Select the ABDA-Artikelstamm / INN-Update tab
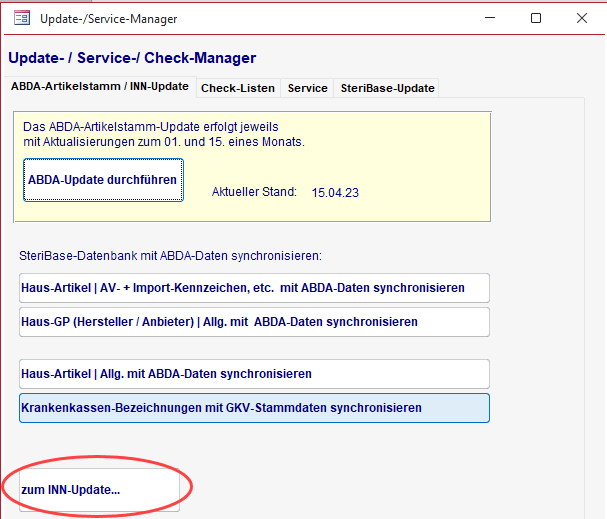607x519 pixels. pos(100,86)
